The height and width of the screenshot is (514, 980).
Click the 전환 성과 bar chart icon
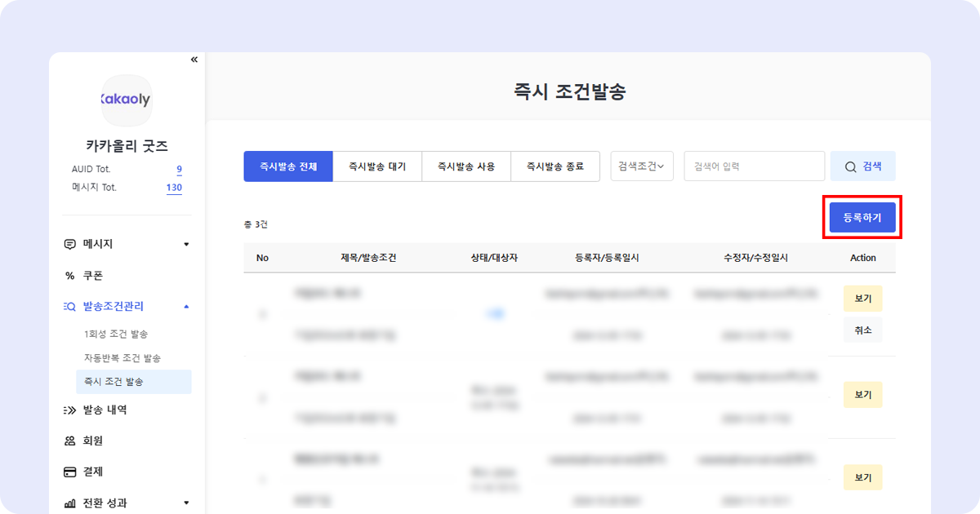70,503
